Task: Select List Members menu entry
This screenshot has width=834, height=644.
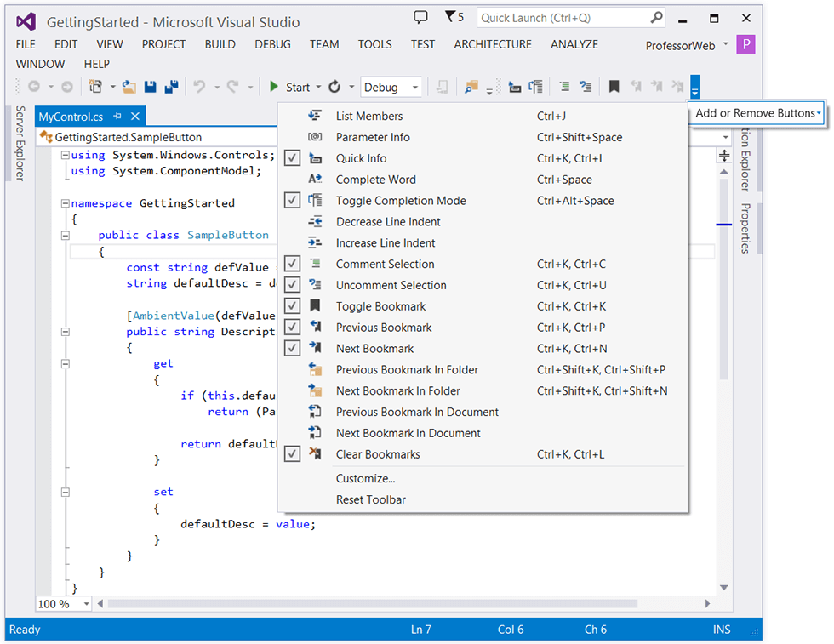Action: coord(483,116)
